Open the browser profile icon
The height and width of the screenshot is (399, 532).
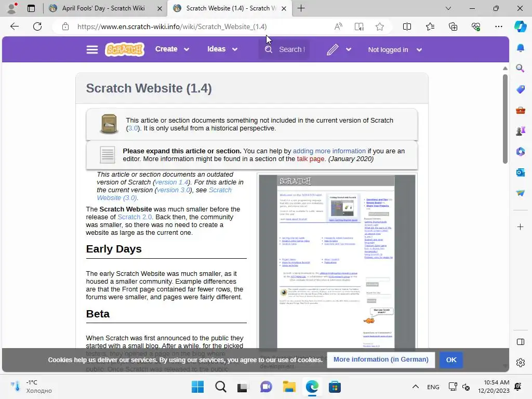point(12,8)
